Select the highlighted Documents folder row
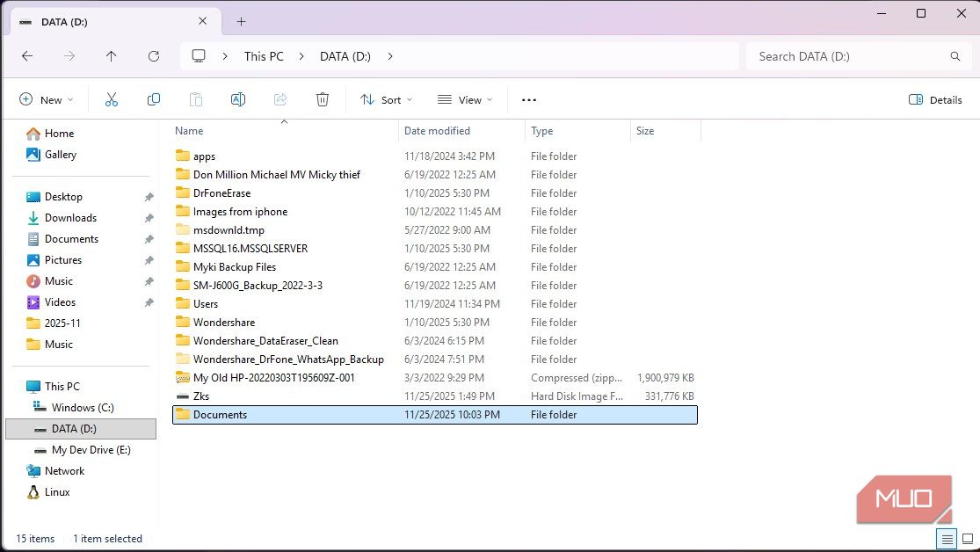The image size is (980, 552). [x=435, y=415]
